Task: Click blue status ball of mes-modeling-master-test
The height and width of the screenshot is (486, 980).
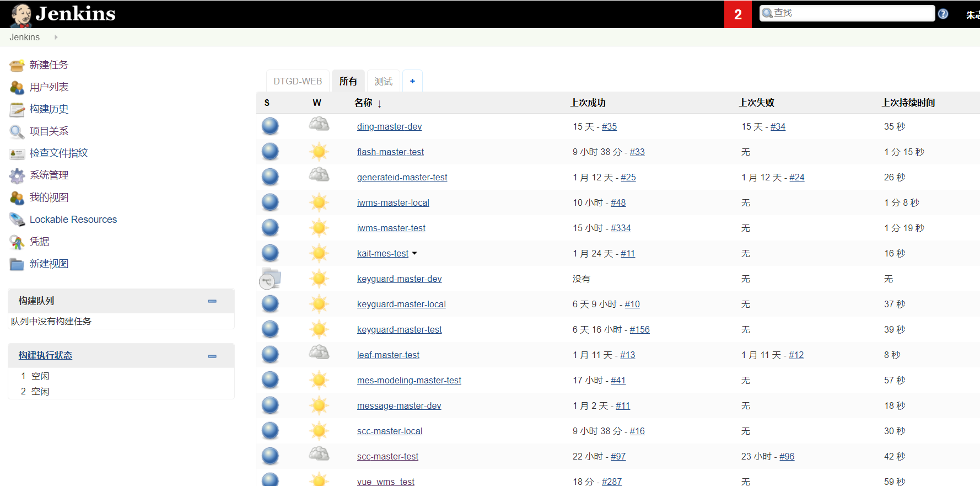Action: pos(270,380)
